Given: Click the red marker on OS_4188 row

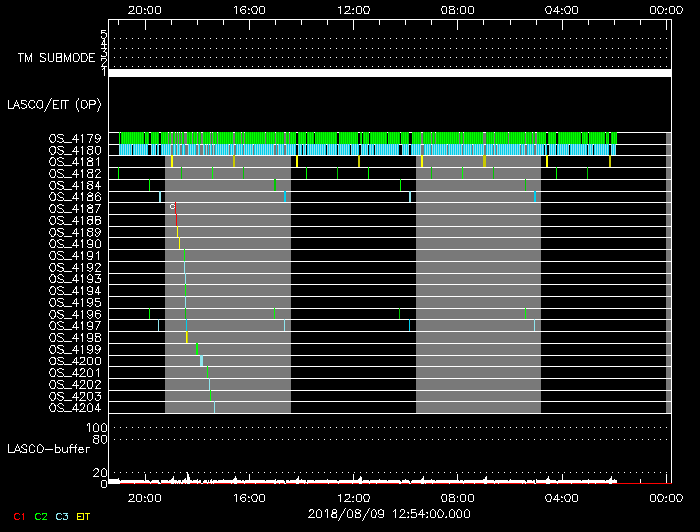Looking at the screenshot, I should click(176, 219).
